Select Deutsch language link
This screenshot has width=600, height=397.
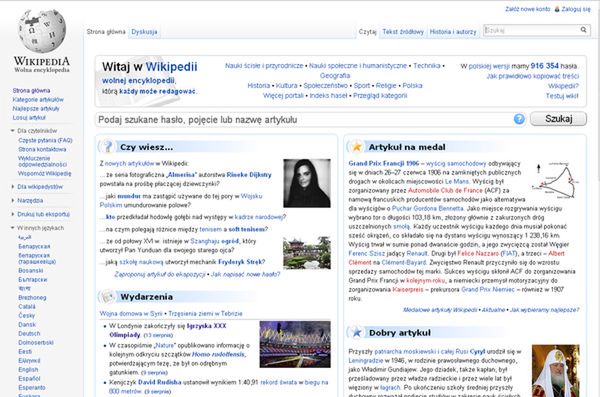[x=29, y=333]
